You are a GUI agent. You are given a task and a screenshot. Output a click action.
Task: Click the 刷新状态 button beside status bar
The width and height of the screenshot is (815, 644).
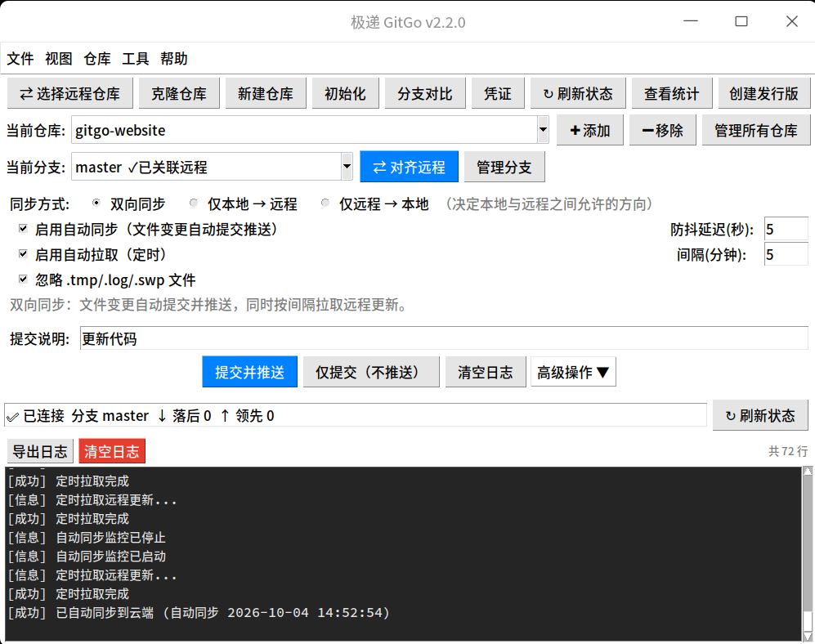coord(760,415)
